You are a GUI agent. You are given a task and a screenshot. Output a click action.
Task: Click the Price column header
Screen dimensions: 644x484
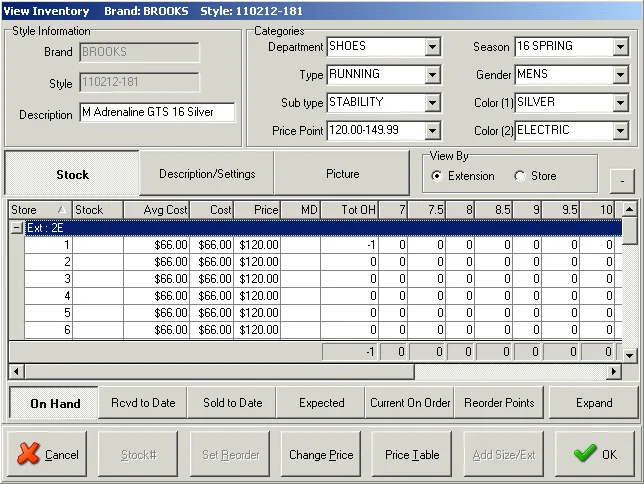click(x=257, y=210)
